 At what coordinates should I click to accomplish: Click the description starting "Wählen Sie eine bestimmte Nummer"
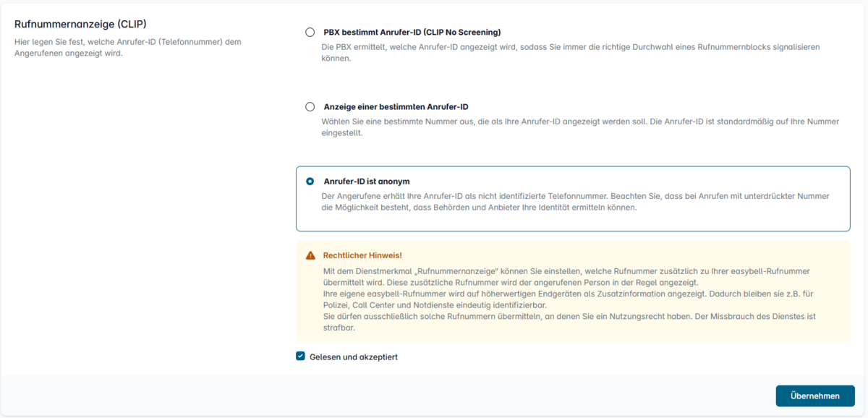pyautogui.click(x=579, y=127)
